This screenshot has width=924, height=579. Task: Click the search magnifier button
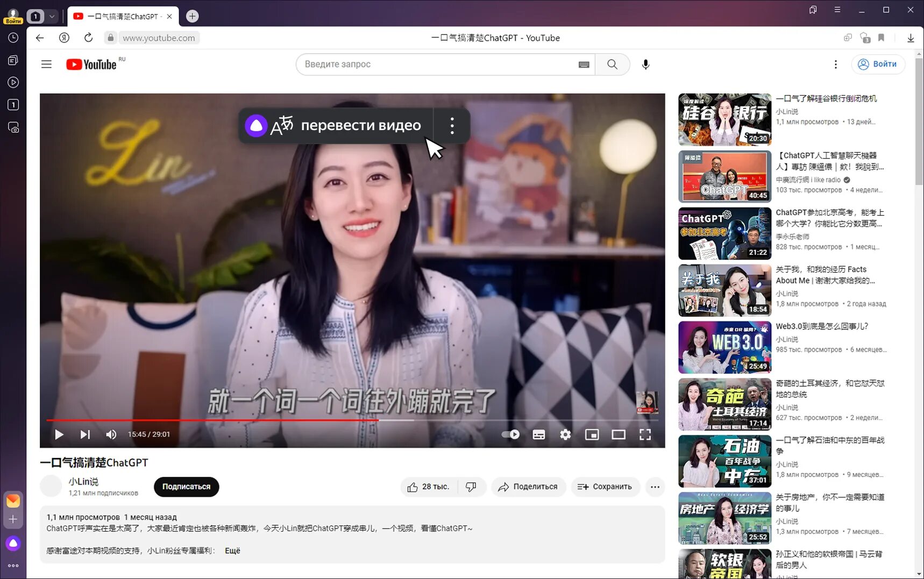[612, 65]
